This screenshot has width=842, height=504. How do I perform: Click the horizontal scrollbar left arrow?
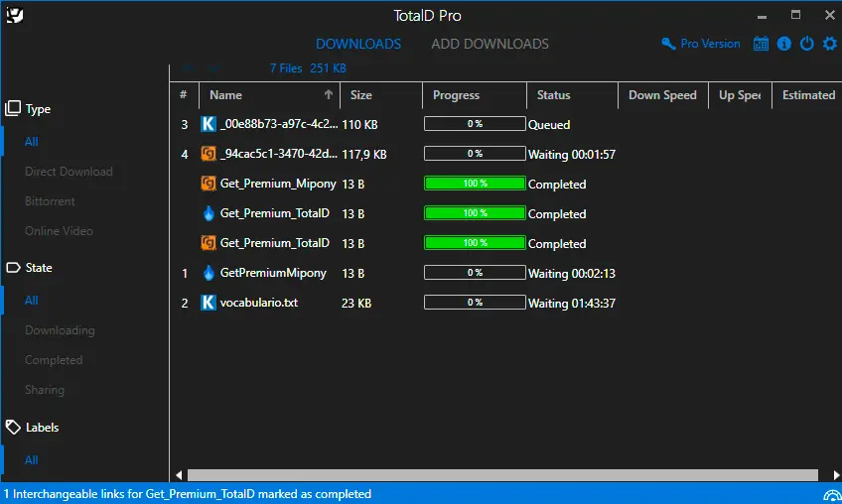tap(179, 475)
